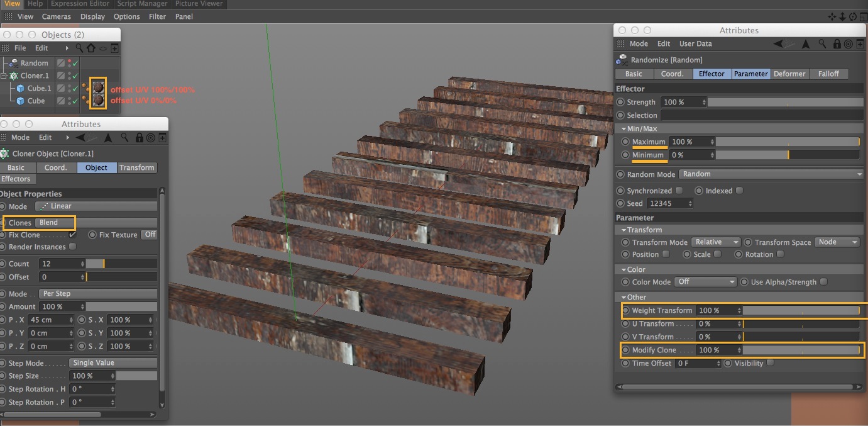Collapse the Min/Max section
Image resolution: width=868 pixels, height=426 pixels.
pos(623,128)
